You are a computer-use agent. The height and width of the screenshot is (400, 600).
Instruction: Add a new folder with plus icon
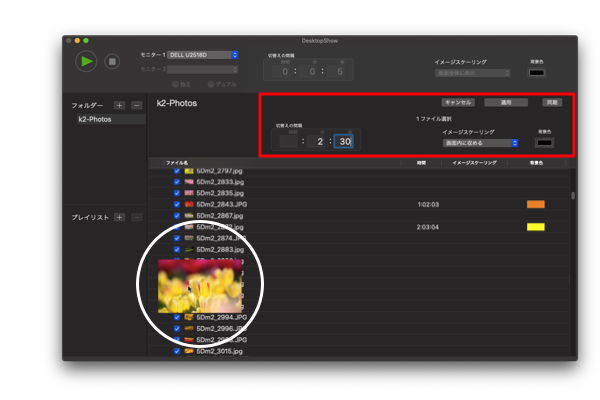pyautogui.click(x=119, y=105)
